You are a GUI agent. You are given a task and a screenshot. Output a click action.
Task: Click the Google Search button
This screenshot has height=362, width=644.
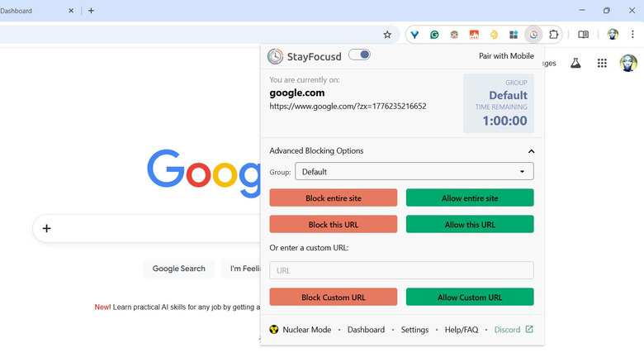click(178, 269)
